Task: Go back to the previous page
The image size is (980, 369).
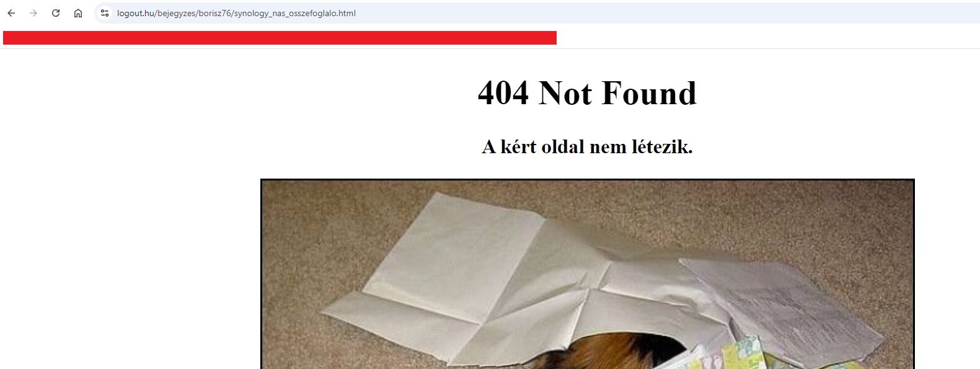Action: [x=11, y=13]
